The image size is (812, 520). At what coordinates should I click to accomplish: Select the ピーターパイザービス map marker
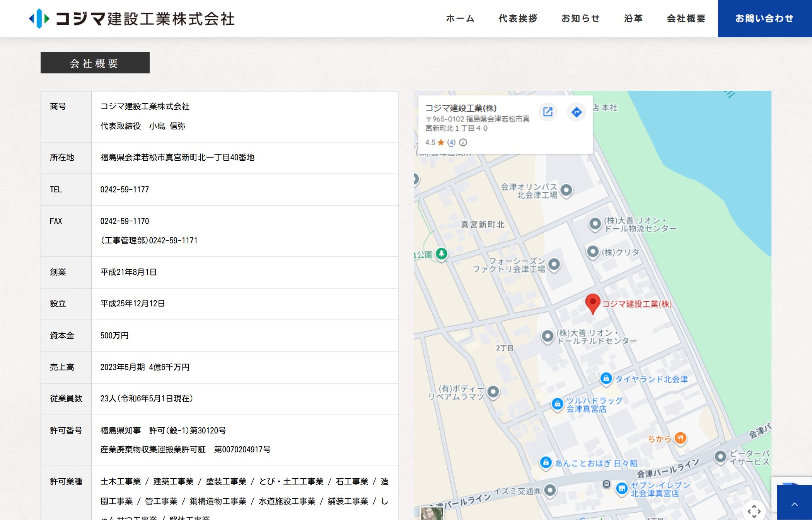pyautogui.click(x=720, y=457)
